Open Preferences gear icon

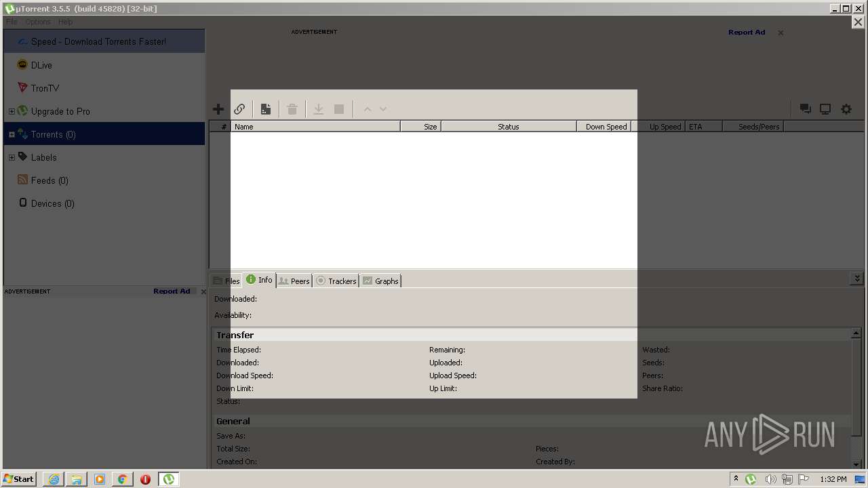[x=846, y=109]
